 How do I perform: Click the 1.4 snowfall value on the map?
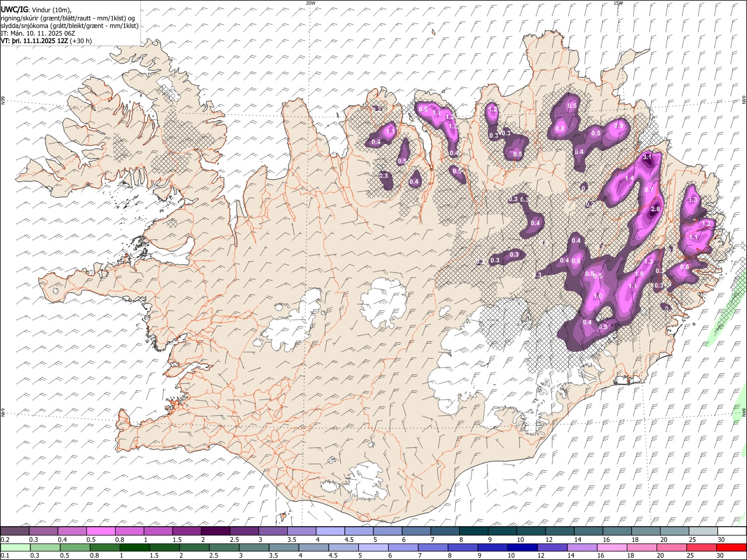(x=629, y=178)
